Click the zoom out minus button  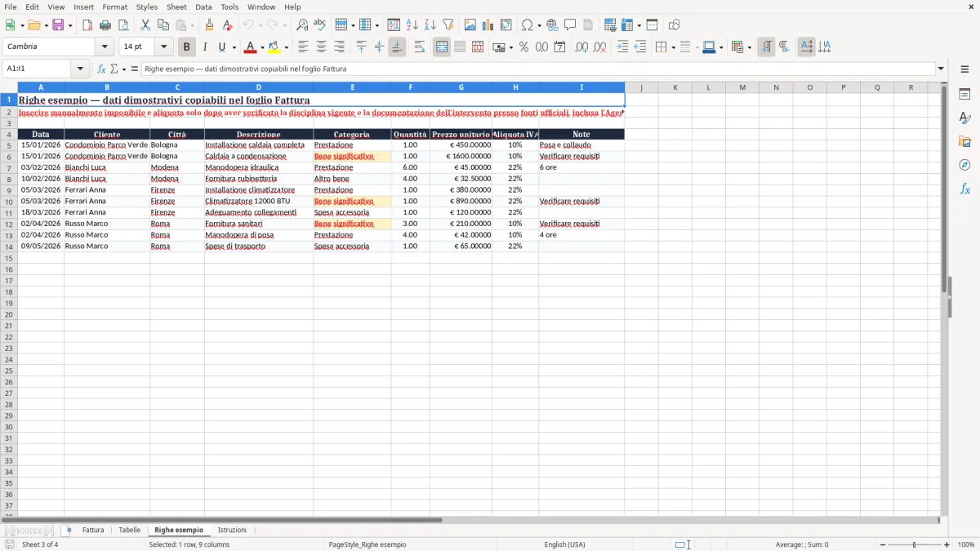pos(882,544)
